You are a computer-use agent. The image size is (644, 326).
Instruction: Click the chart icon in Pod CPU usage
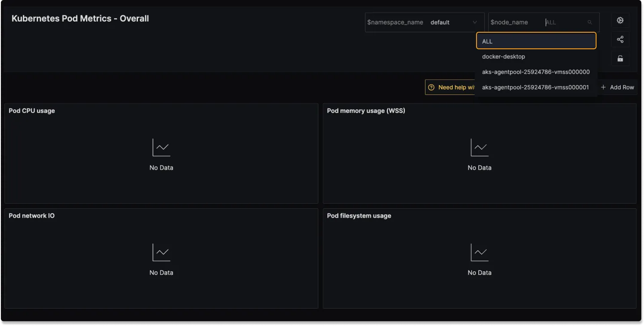click(x=161, y=148)
